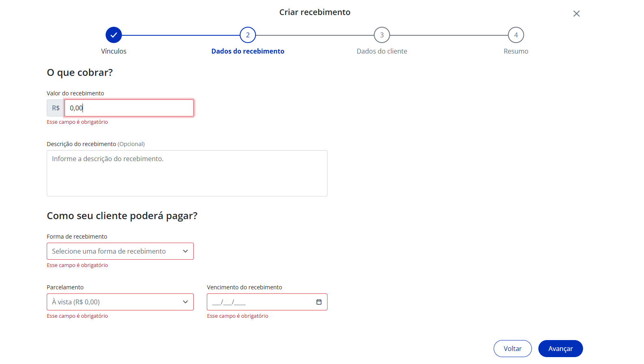Focus the Valor do recebimento input

click(129, 108)
